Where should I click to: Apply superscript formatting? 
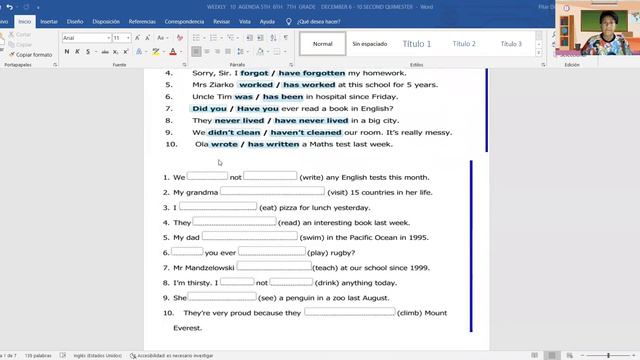126,51
